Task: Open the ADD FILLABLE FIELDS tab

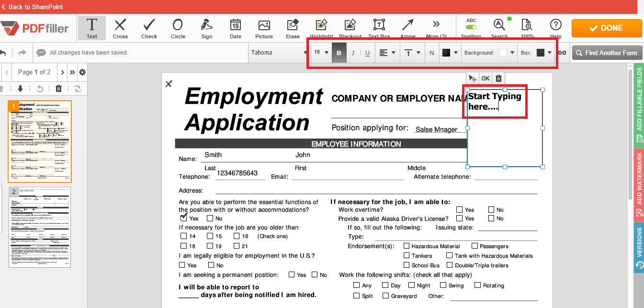Action: (x=639, y=105)
